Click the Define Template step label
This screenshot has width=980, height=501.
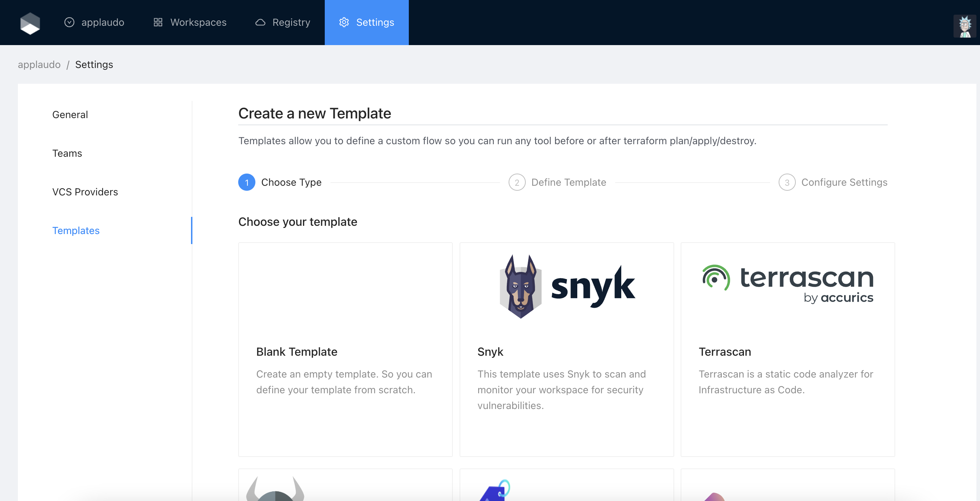click(569, 183)
